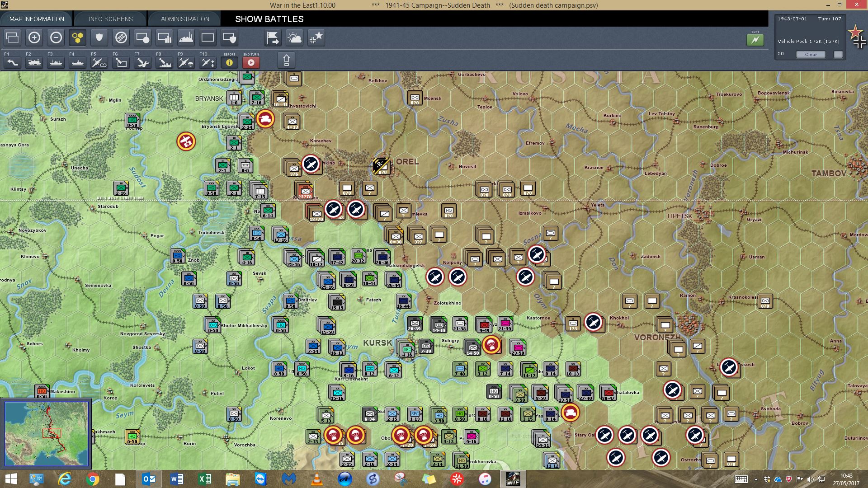Toggle the green SOFT factor button
Screen dimensions: 868x488
pyautogui.click(x=755, y=40)
